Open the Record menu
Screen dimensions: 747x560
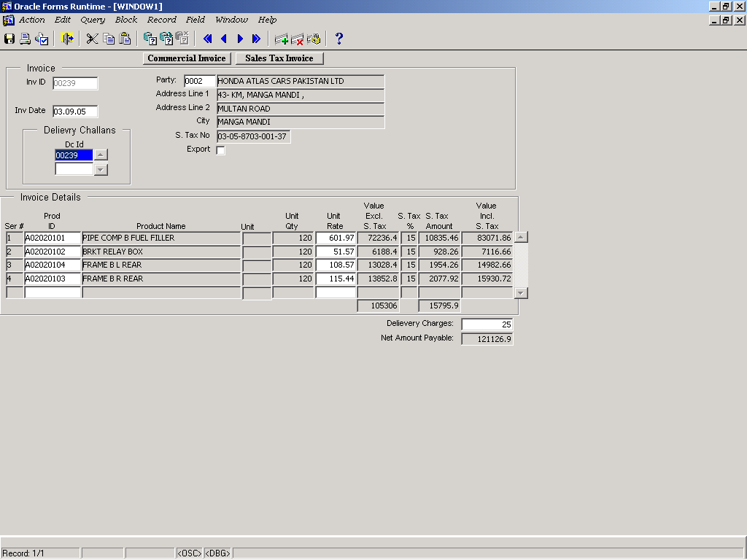[161, 20]
